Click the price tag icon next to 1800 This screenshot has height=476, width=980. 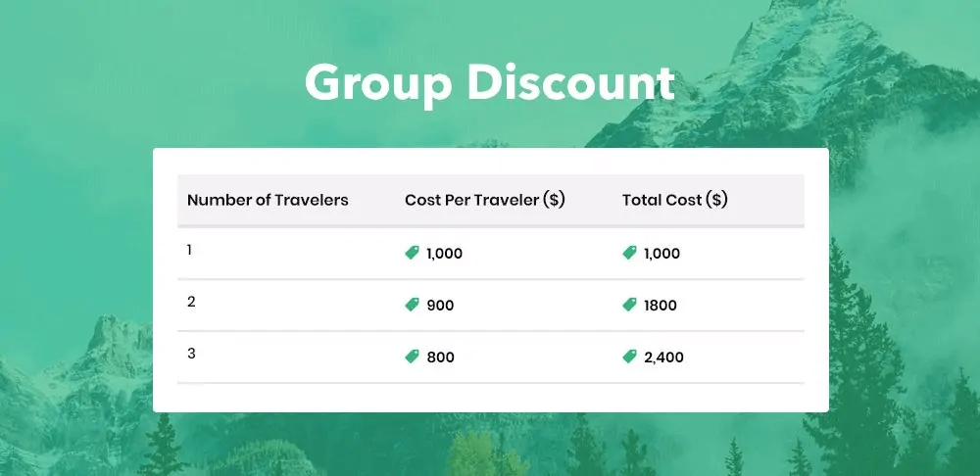point(629,305)
